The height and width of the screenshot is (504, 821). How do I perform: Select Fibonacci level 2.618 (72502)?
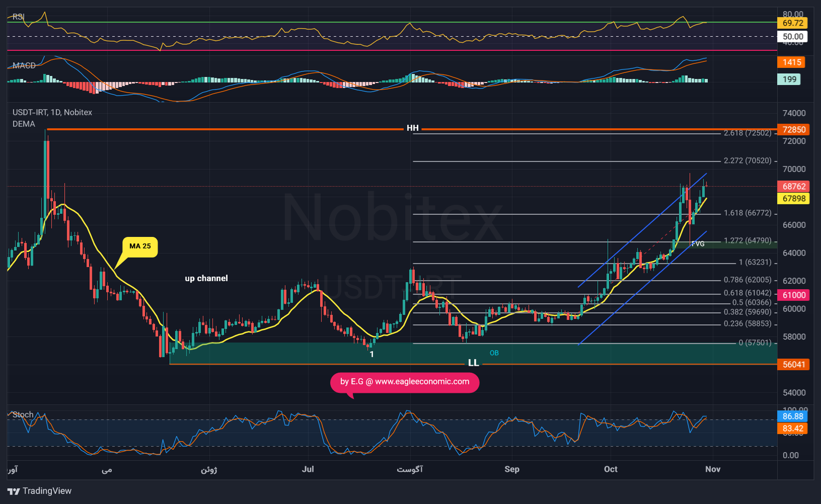[748, 133]
